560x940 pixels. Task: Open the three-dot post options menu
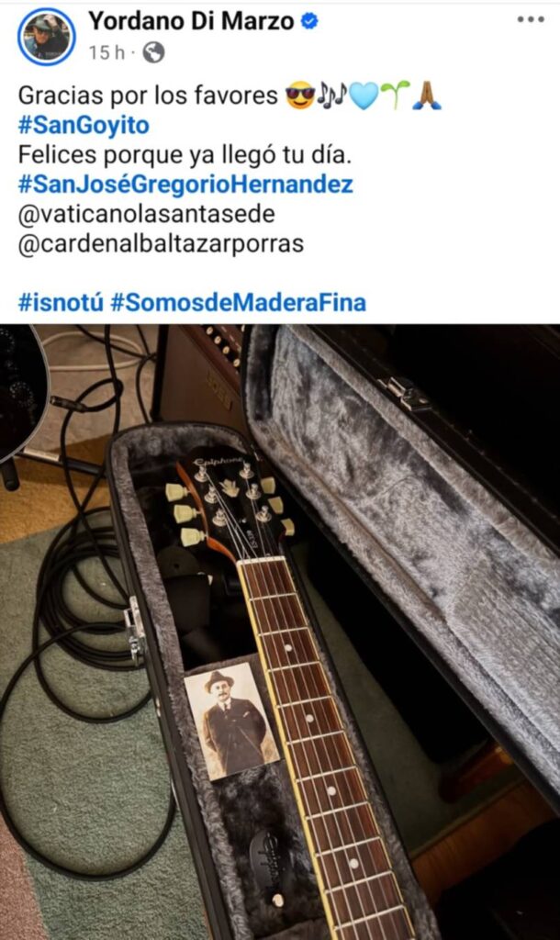coord(531,19)
